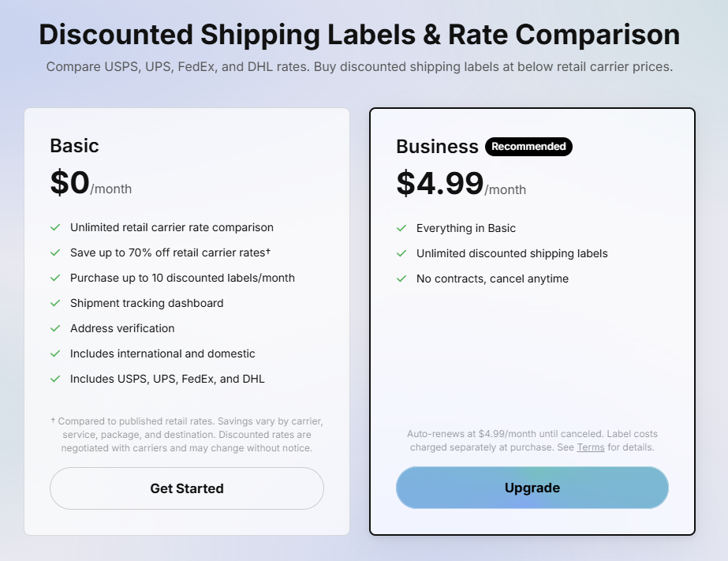Click the checkmark beside includes USPS, UPS, FedEx, DHL
The height and width of the screenshot is (561, 728).
tap(55, 379)
